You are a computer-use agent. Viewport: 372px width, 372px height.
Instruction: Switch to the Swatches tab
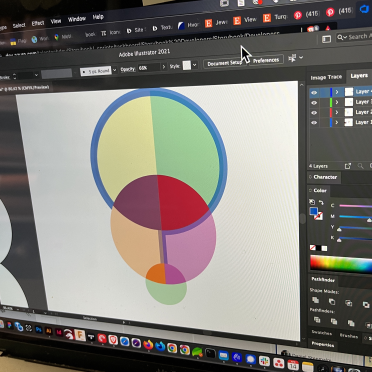click(x=322, y=333)
